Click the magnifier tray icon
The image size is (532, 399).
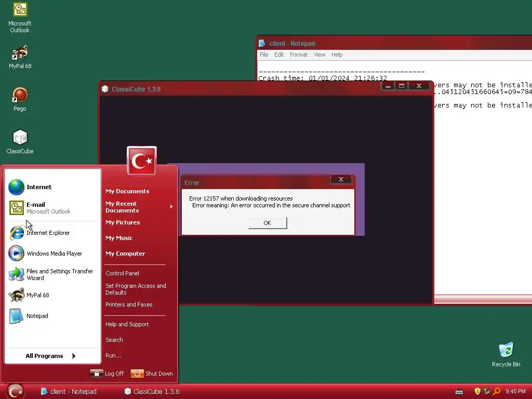click(497, 391)
